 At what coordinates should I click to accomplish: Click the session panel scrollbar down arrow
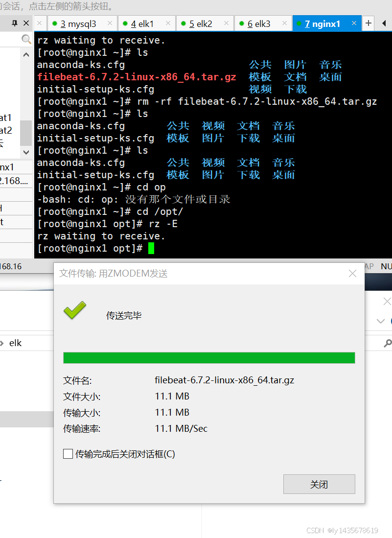pyautogui.click(x=26, y=152)
